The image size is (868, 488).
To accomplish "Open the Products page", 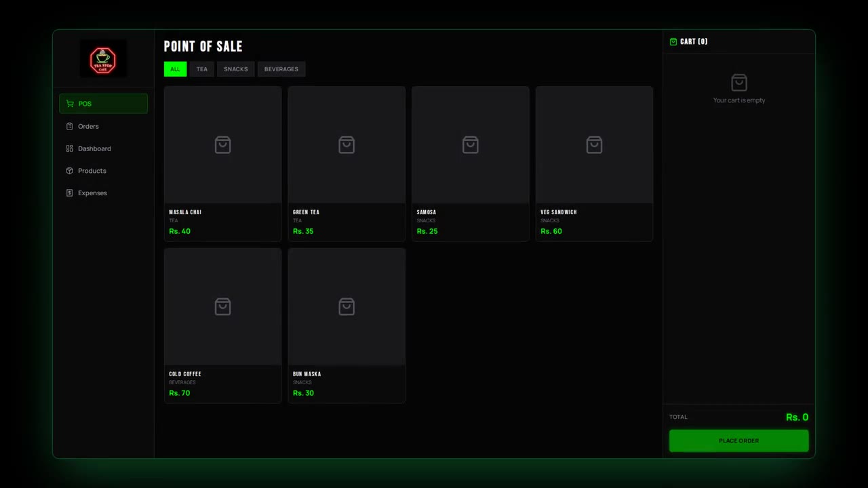I will click(x=103, y=171).
